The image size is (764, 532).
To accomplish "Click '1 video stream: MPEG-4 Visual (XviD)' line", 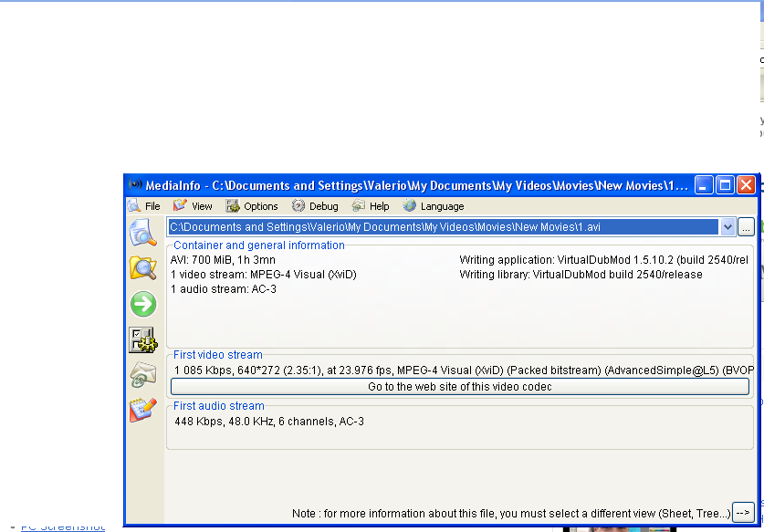I will tap(264, 275).
